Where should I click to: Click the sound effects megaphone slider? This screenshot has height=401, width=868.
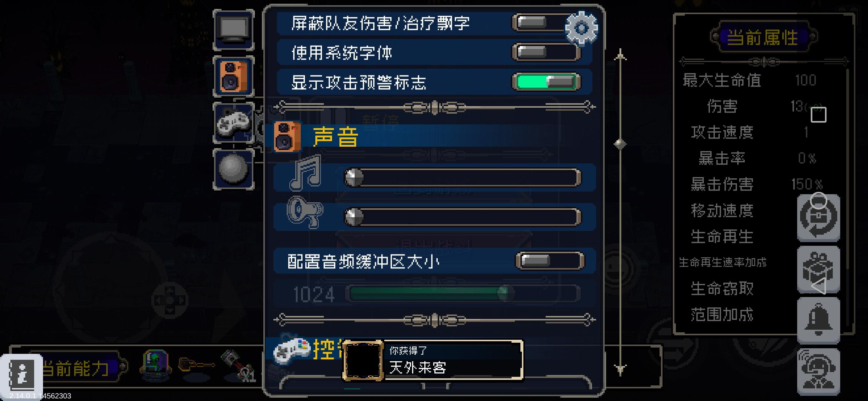462,217
